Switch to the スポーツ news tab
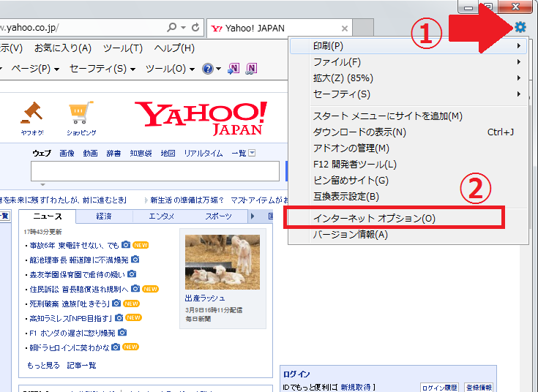 tap(219, 216)
